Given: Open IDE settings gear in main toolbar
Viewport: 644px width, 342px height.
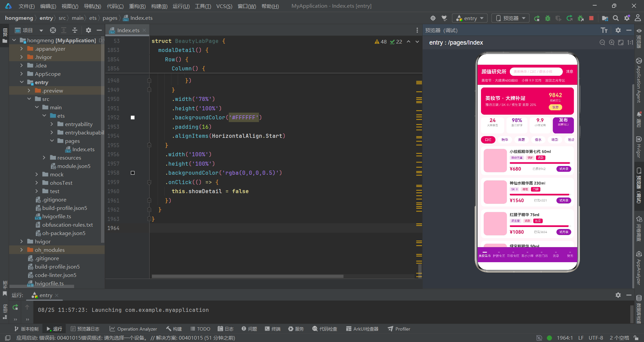Looking at the screenshot, I should pos(627,18).
